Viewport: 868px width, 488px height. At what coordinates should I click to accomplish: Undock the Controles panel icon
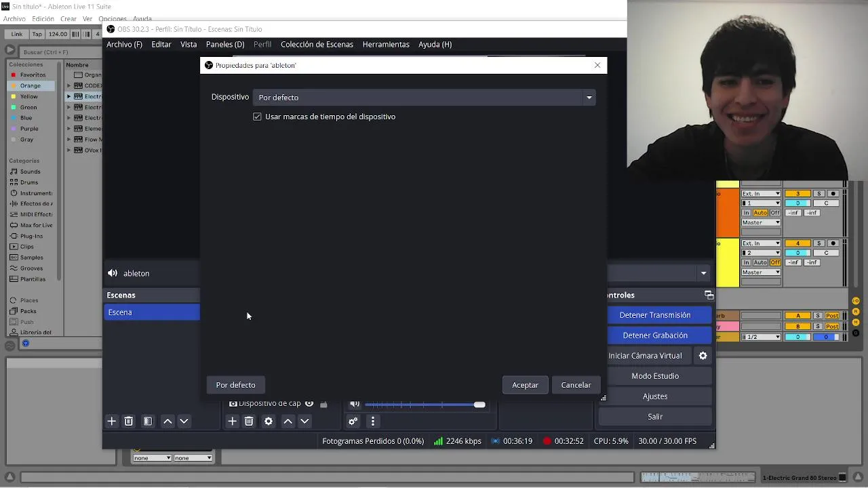pyautogui.click(x=709, y=295)
